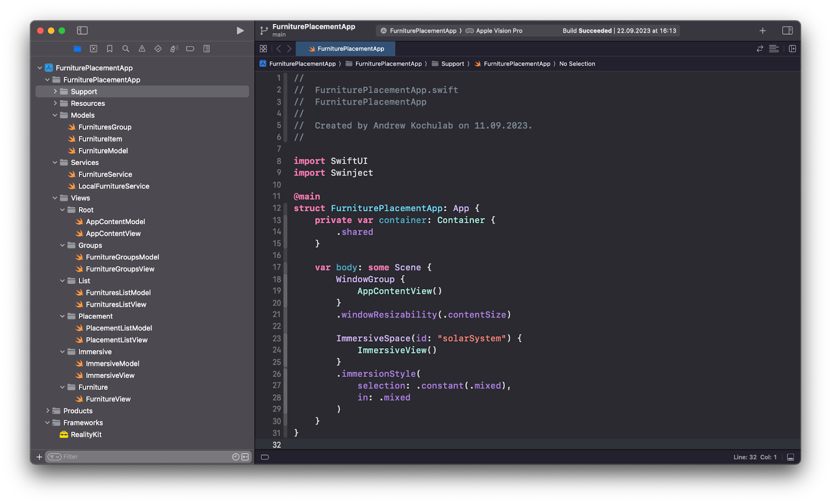Screen dimensions: 831x504
Task: Expand the Resources folder
Action: click(55, 103)
